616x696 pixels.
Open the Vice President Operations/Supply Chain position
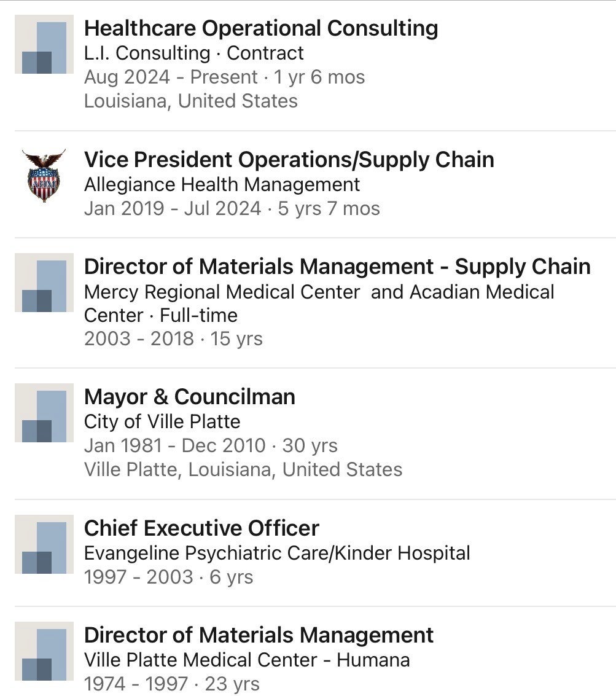click(289, 160)
